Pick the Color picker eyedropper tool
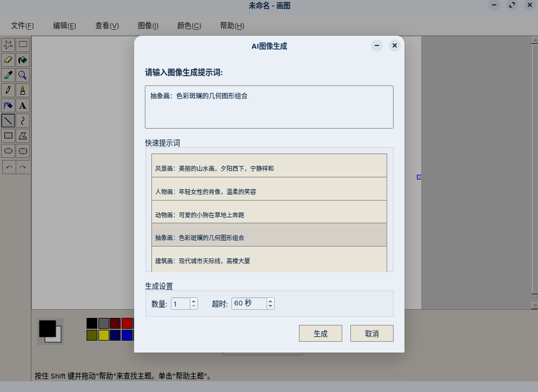 8,75
